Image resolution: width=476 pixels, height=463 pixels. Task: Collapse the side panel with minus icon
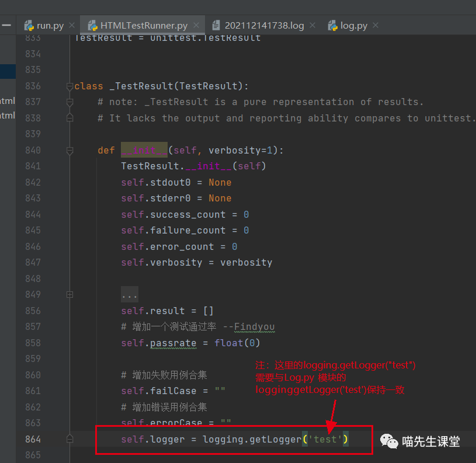tap(6, 25)
